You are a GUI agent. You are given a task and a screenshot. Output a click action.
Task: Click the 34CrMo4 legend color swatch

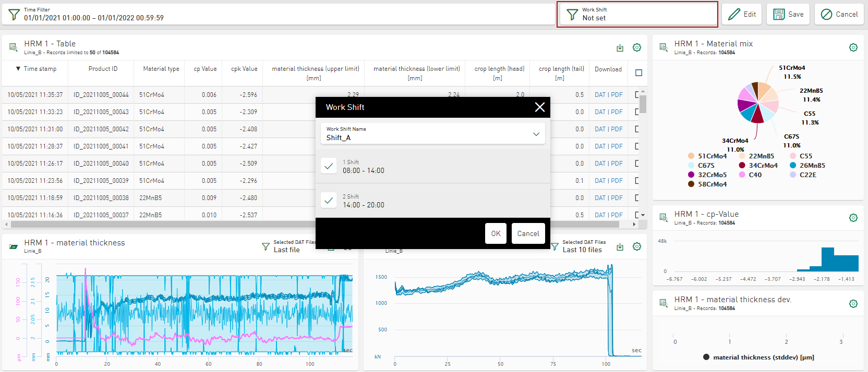742,166
